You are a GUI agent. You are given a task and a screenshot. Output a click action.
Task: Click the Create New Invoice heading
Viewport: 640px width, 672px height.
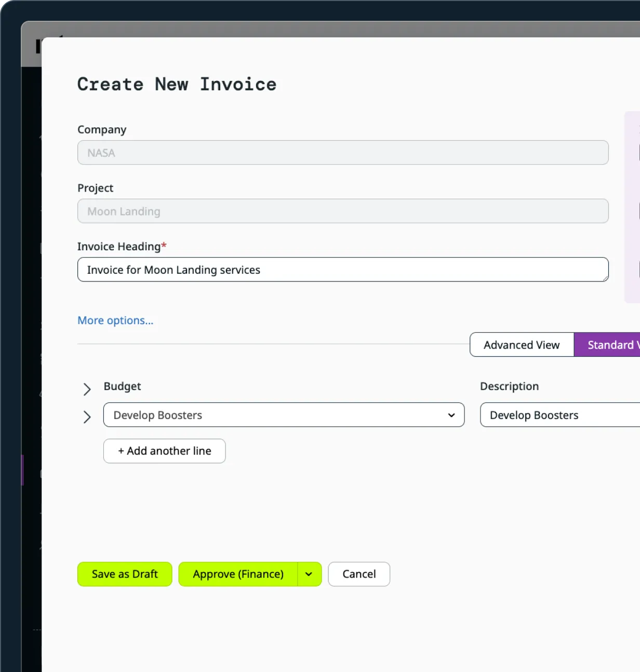177,84
